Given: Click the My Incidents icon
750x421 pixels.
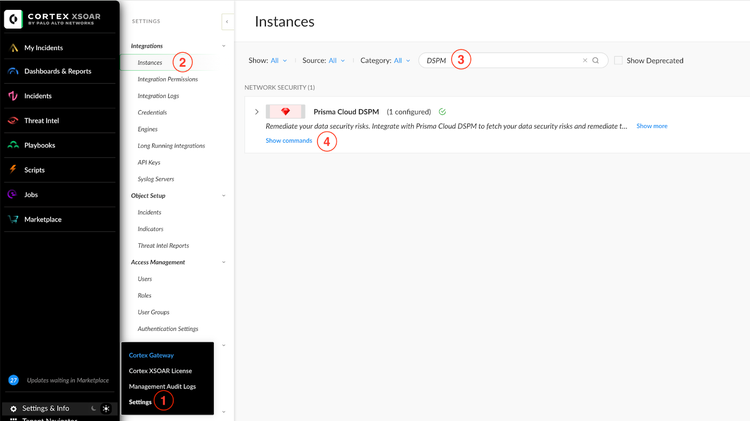Looking at the screenshot, I should tap(13, 48).
